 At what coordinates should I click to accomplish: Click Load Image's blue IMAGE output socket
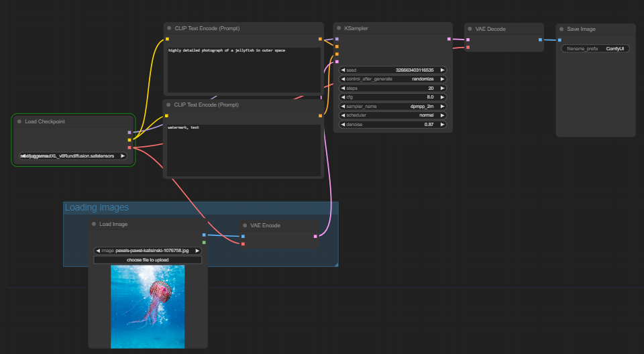pos(204,235)
